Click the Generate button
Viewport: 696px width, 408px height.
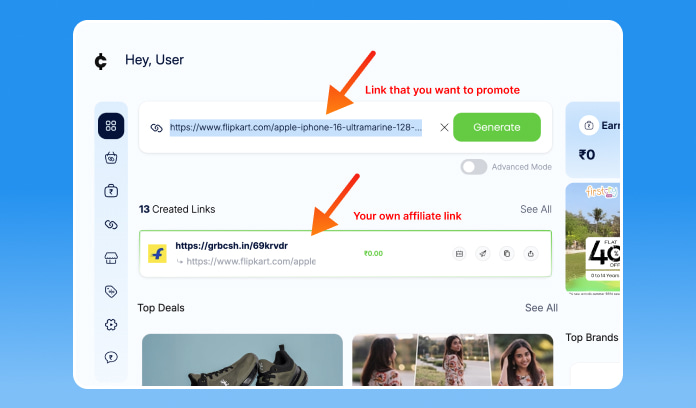pos(497,127)
